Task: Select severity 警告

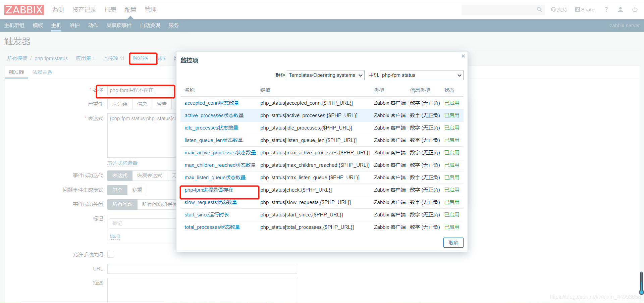Action: tap(162, 104)
